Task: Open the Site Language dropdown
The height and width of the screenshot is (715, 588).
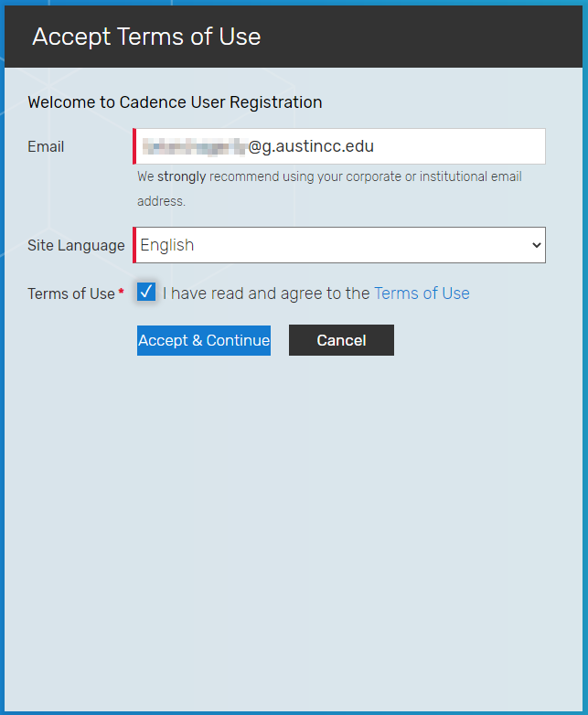Action: 339,245
